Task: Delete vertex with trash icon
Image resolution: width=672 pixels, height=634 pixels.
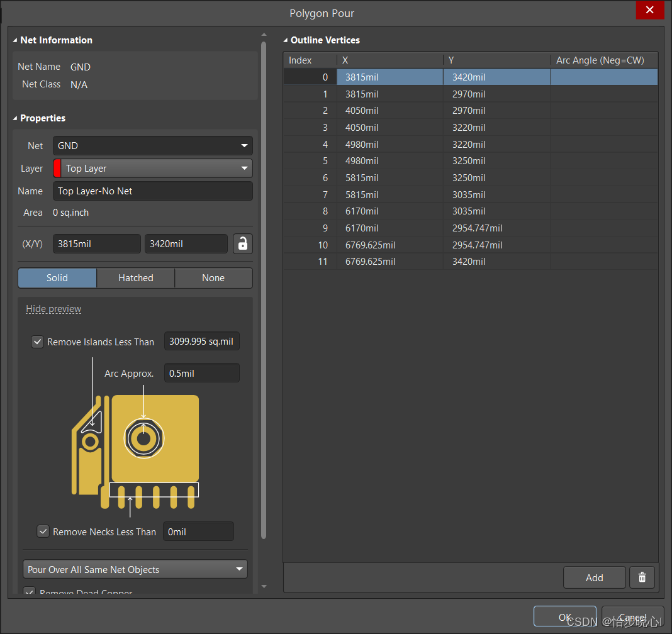Action: [x=642, y=577]
